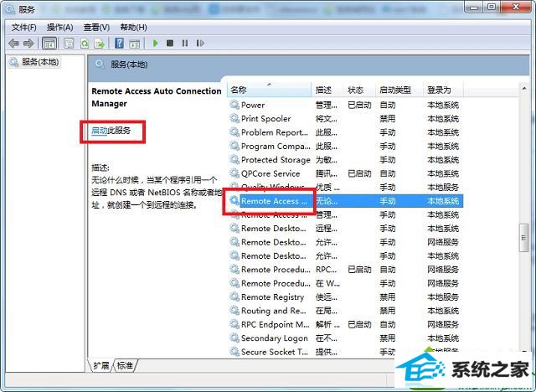Select the QPCore Service row

pos(345,173)
